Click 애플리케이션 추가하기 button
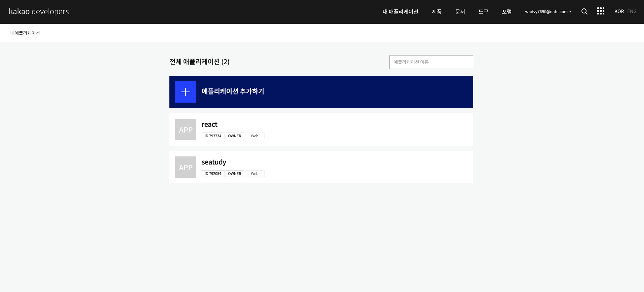This screenshot has width=644, height=292. coord(233,92)
